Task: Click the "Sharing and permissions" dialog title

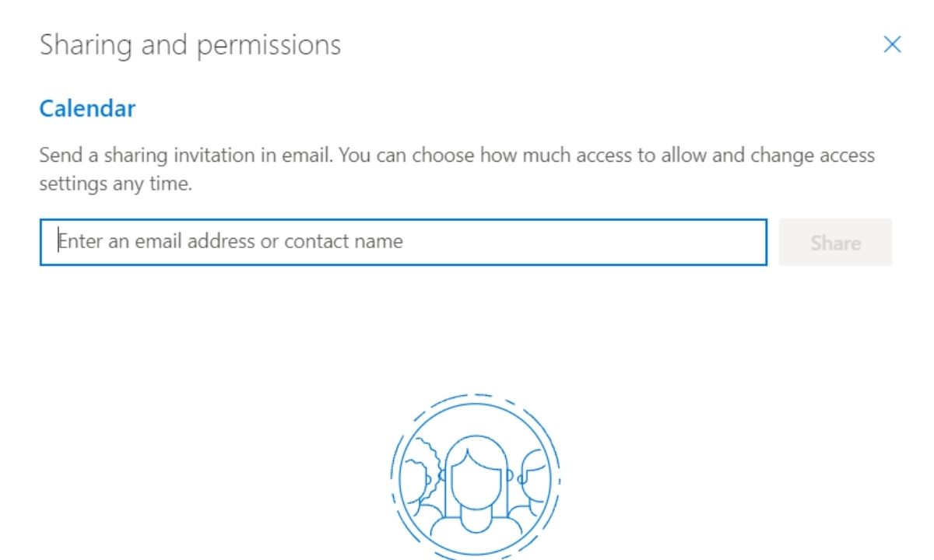Action: tap(190, 45)
